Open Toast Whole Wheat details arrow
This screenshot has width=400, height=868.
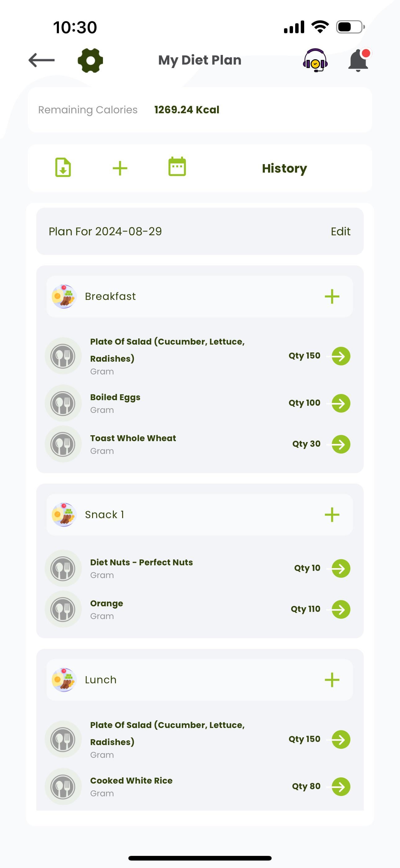tap(341, 444)
